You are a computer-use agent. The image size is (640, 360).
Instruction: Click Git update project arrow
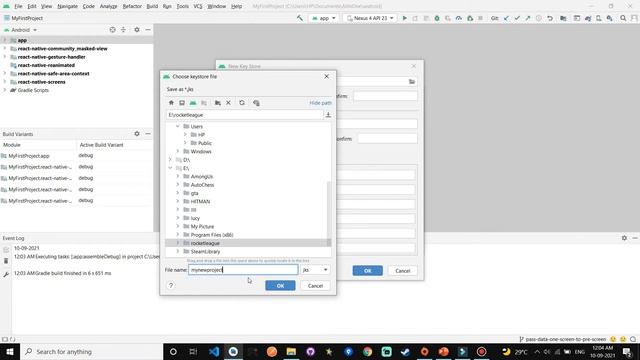[x=506, y=18]
